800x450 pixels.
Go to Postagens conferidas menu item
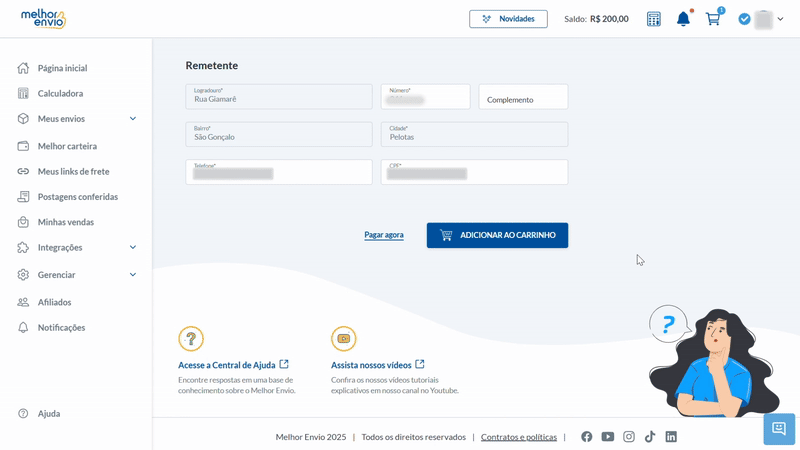[78, 196]
